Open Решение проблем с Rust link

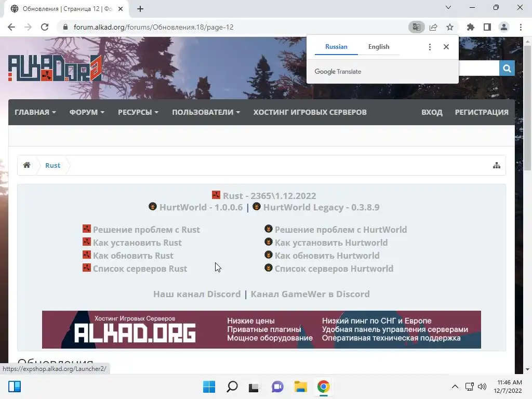point(147,230)
